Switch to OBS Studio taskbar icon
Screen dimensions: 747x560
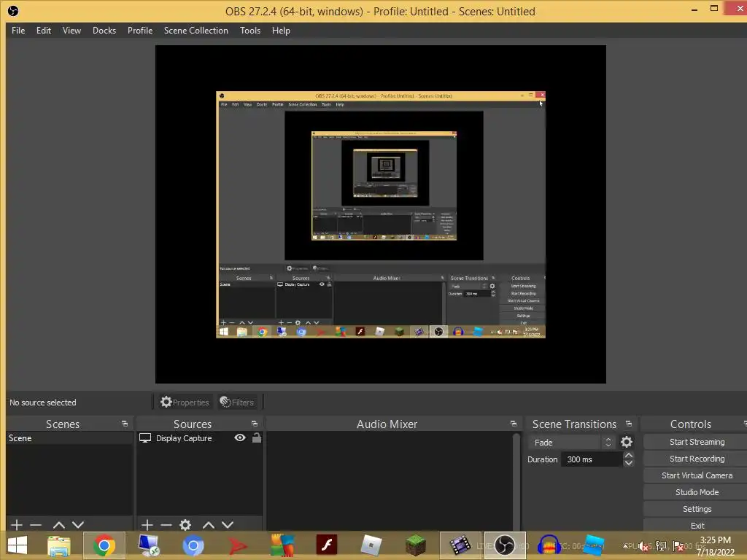tap(505, 545)
